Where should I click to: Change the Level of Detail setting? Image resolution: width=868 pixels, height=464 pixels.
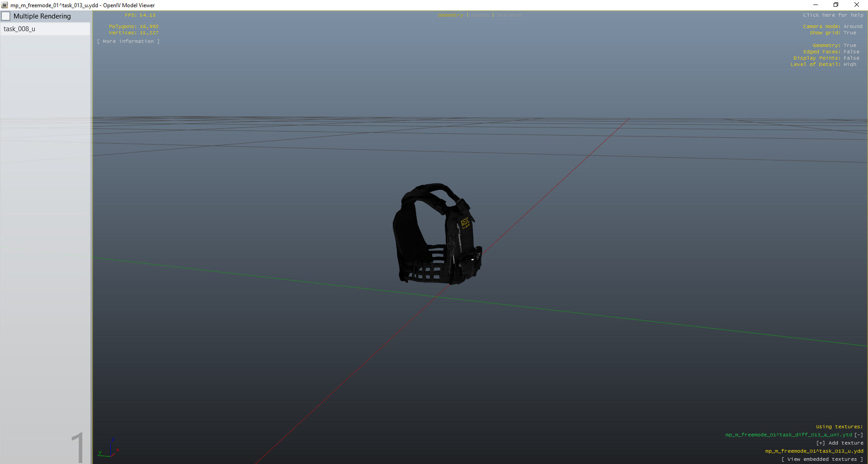click(x=849, y=65)
